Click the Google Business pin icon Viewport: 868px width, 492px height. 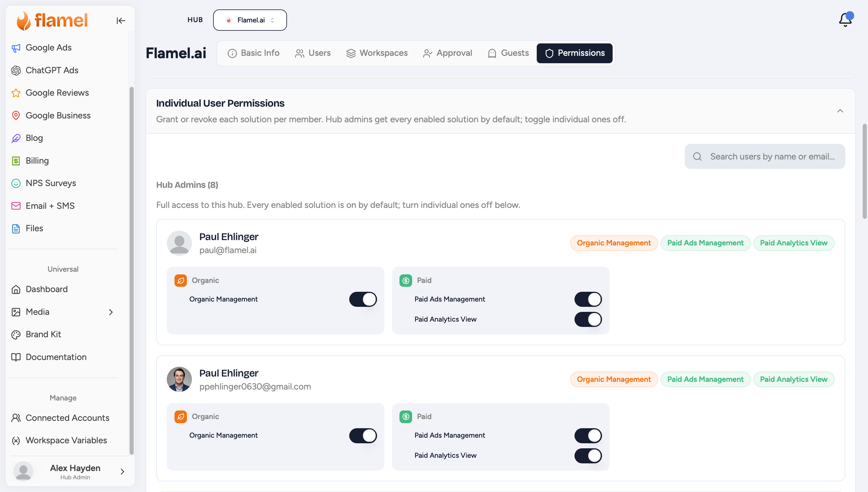click(16, 115)
